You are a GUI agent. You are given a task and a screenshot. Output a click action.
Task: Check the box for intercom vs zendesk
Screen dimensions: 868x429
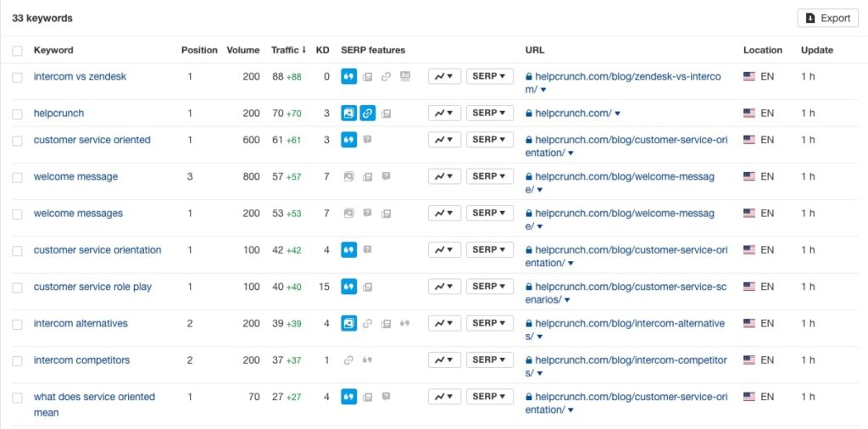coord(17,77)
